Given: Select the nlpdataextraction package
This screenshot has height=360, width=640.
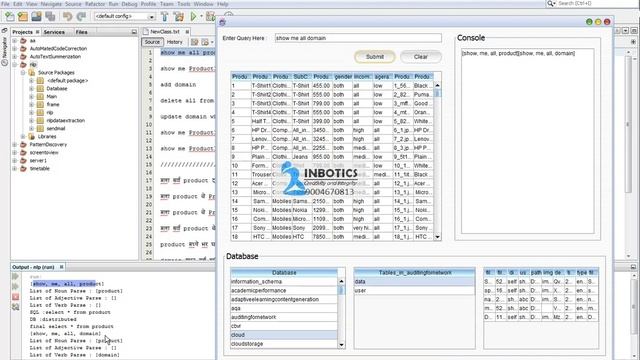Looking at the screenshot, I should (x=65, y=120).
